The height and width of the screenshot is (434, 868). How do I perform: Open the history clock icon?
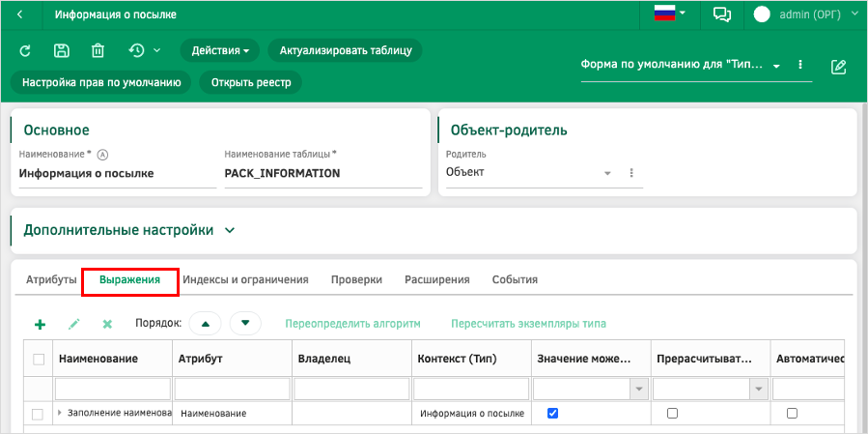point(136,50)
